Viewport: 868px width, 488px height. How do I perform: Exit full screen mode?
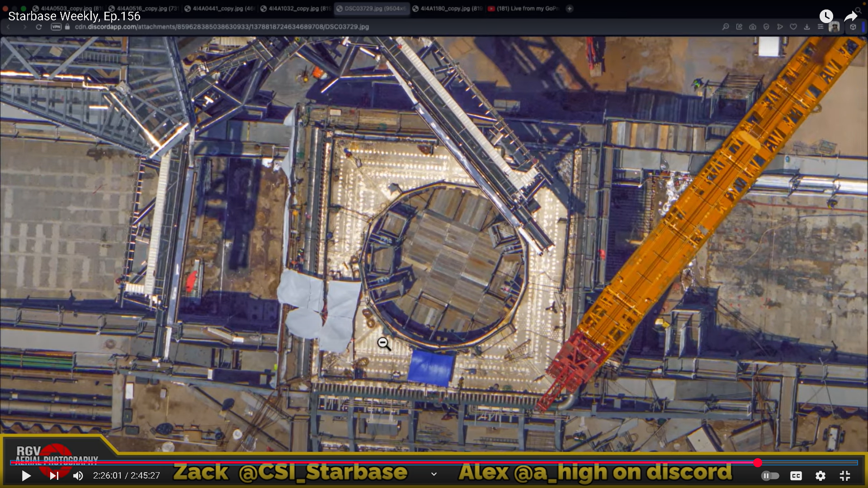pyautogui.click(x=844, y=475)
